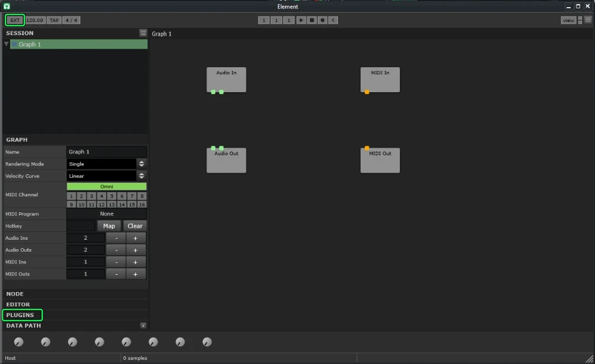This screenshot has width=595, height=364.
Task: Expand the PLUGINS section
Action: [x=75, y=315]
